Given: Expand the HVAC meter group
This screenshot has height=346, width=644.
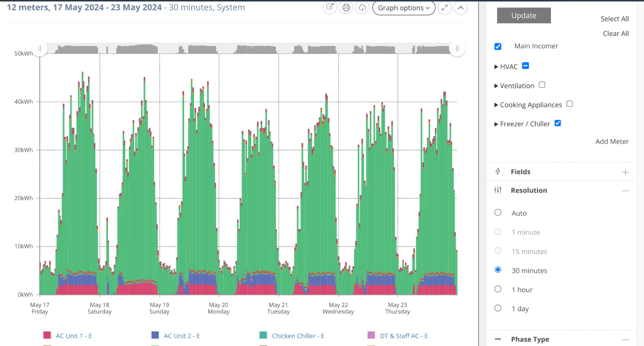Looking at the screenshot, I should [496, 67].
